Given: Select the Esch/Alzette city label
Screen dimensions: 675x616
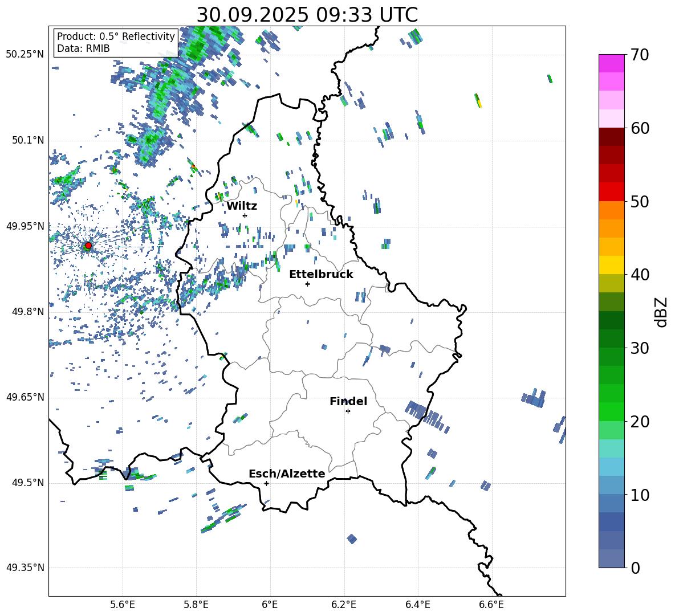Looking at the screenshot, I should click(x=287, y=474).
